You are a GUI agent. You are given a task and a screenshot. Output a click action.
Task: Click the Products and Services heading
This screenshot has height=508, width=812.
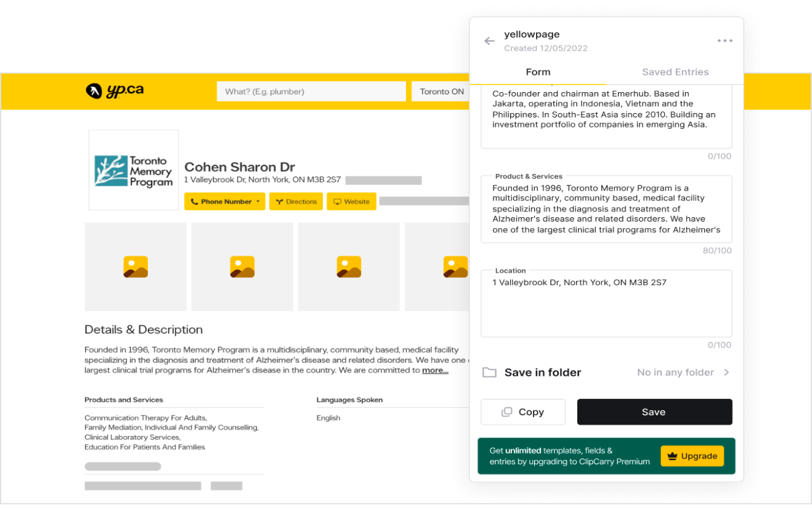point(124,400)
